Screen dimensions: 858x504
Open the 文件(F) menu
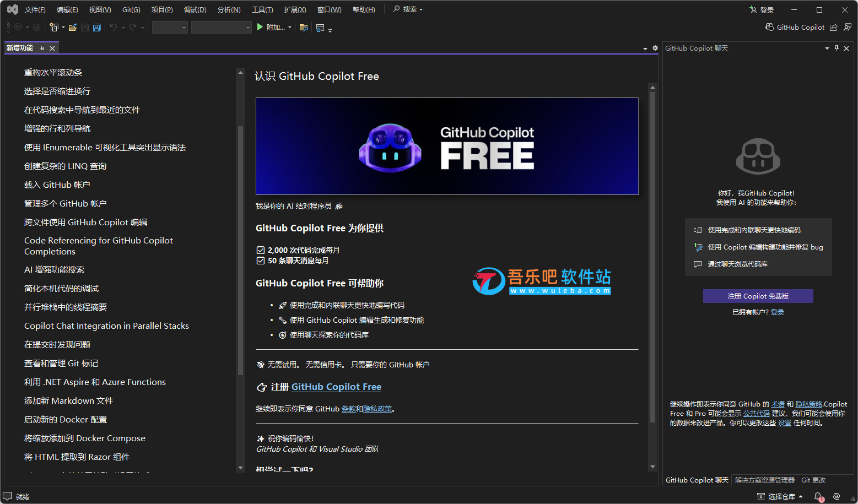click(x=35, y=9)
